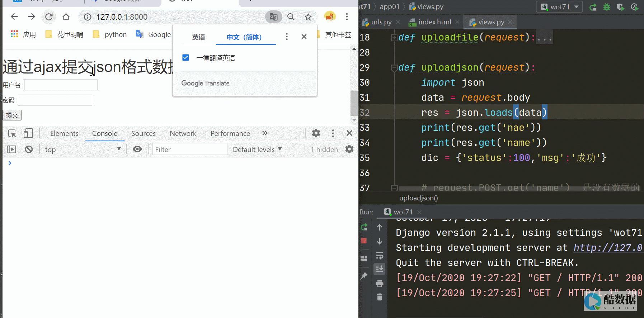Select the 英语 tab in translate popup
Screen dimensions: 644x318
[x=198, y=37]
